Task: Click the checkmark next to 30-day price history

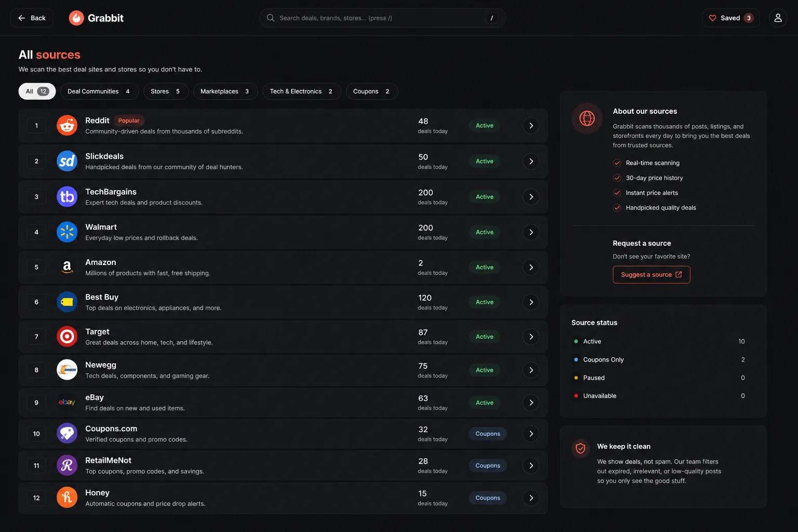Action: coord(617,178)
